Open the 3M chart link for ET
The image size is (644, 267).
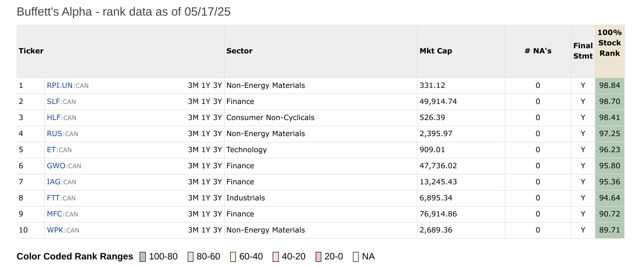click(193, 150)
